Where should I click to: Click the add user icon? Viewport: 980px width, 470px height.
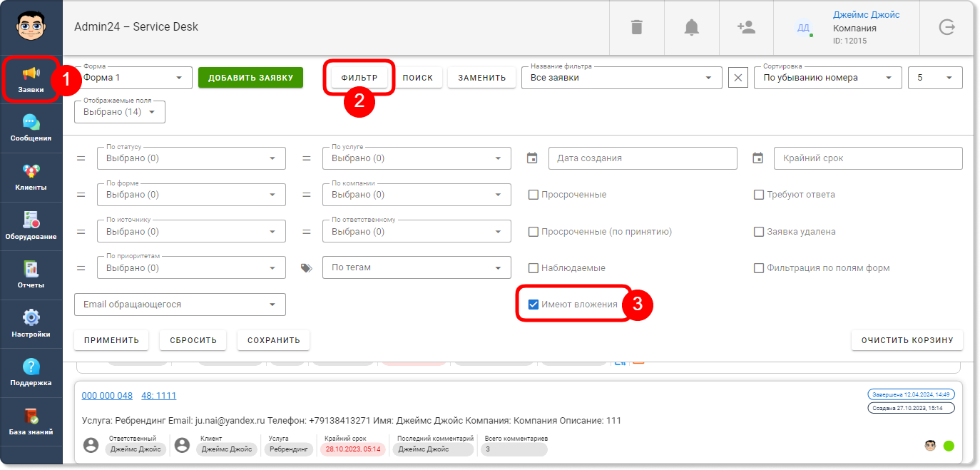click(x=746, y=27)
